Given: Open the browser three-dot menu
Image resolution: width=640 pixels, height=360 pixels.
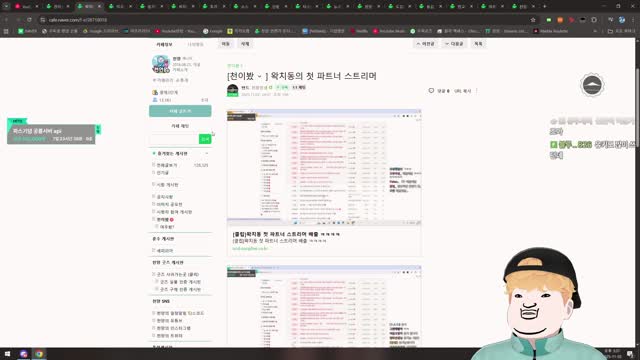Looking at the screenshot, I should point(633,20).
